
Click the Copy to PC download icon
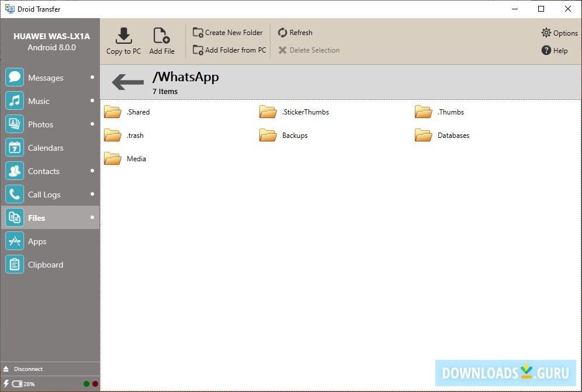pyautogui.click(x=124, y=35)
